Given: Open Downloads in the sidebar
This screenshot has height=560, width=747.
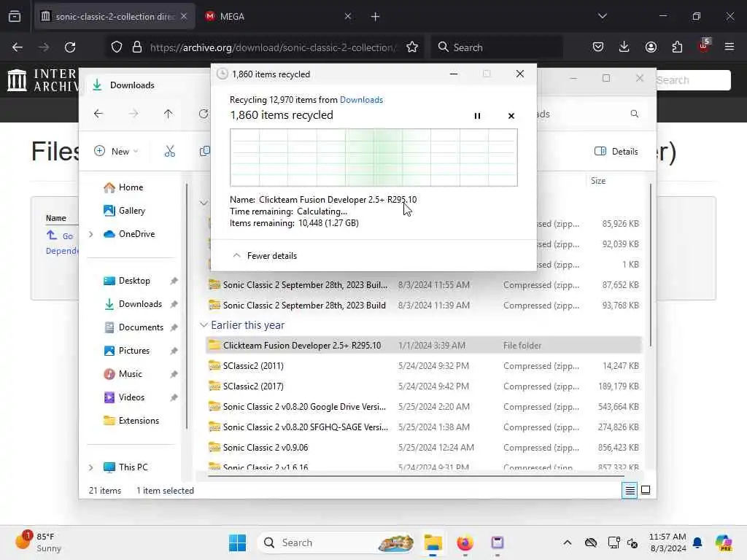Looking at the screenshot, I should pyautogui.click(x=133, y=304).
